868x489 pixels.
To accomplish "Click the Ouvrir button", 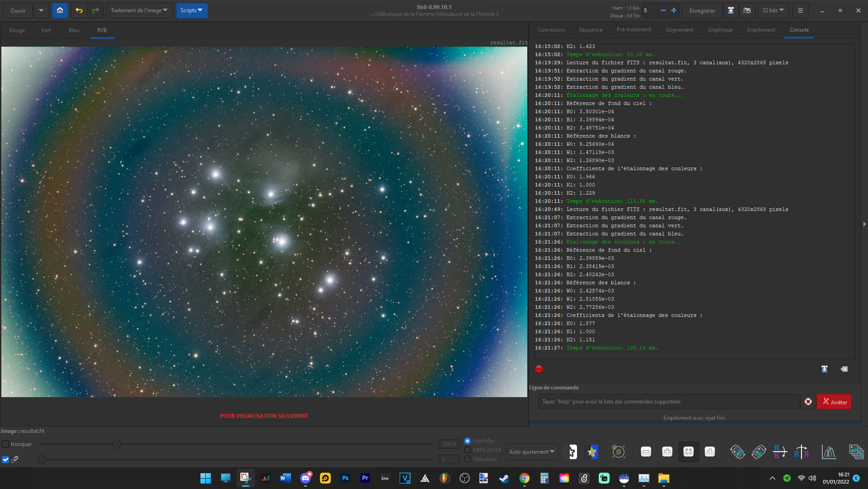I will click(18, 10).
